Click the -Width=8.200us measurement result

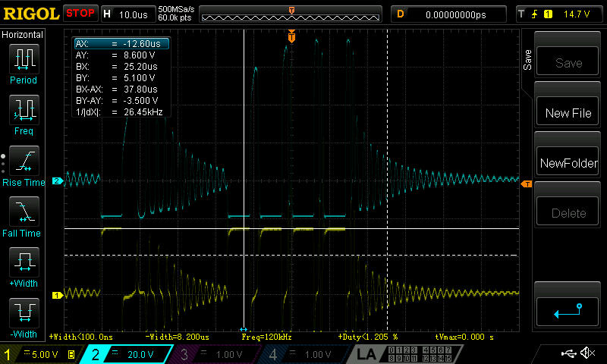coord(178,337)
